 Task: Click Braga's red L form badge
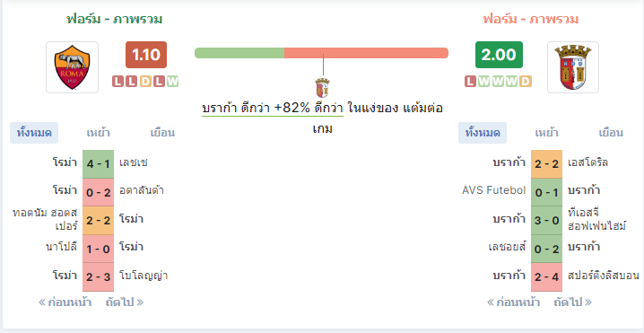471,82
